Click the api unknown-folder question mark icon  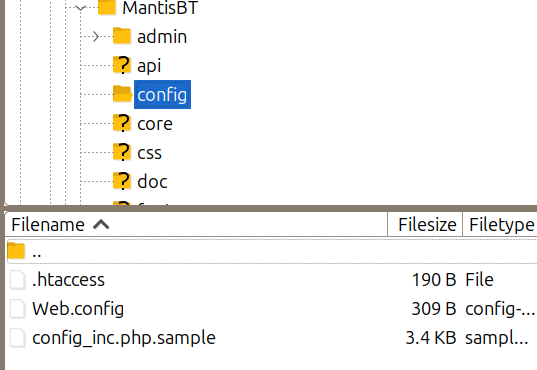(x=122, y=65)
